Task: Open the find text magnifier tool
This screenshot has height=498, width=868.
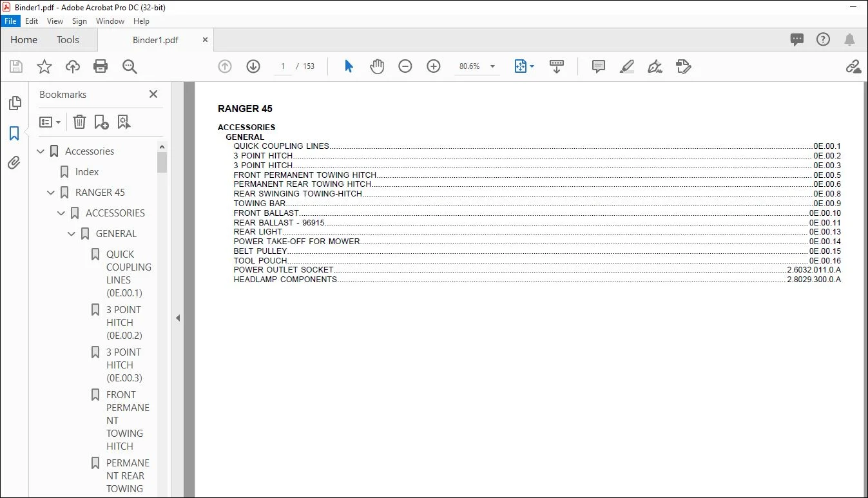Action: pyautogui.click(x=130, y=66)
